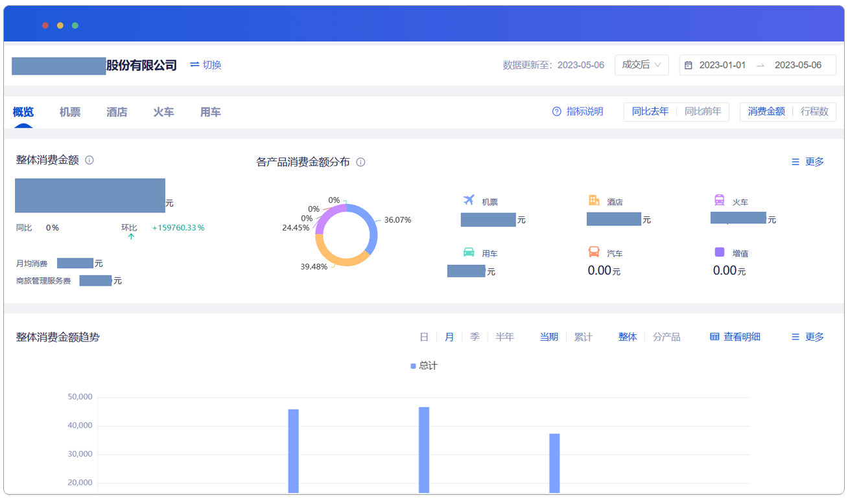This screenshot has height=504, width=848.
Task: Switch comparison to 同比前年
Action: pos(703,111)
